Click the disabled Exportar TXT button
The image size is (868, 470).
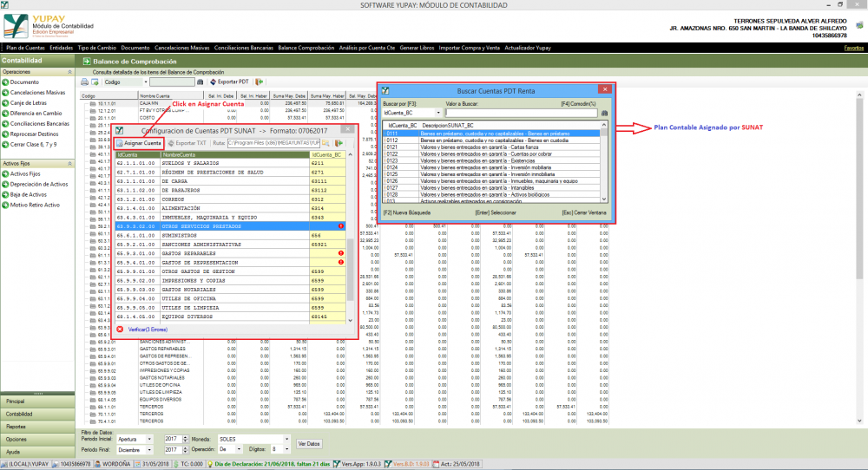pyautogui.click(x=187, y=143)
